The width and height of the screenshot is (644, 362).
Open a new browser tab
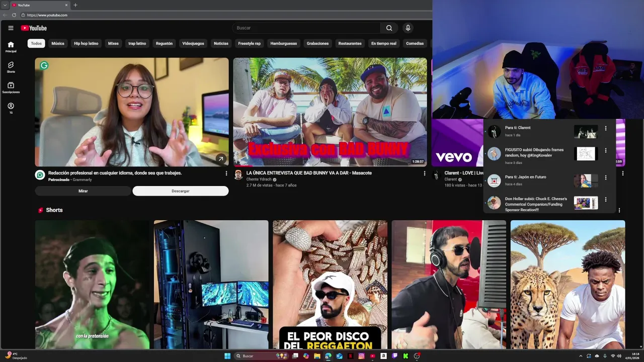[x=75, y=5]
